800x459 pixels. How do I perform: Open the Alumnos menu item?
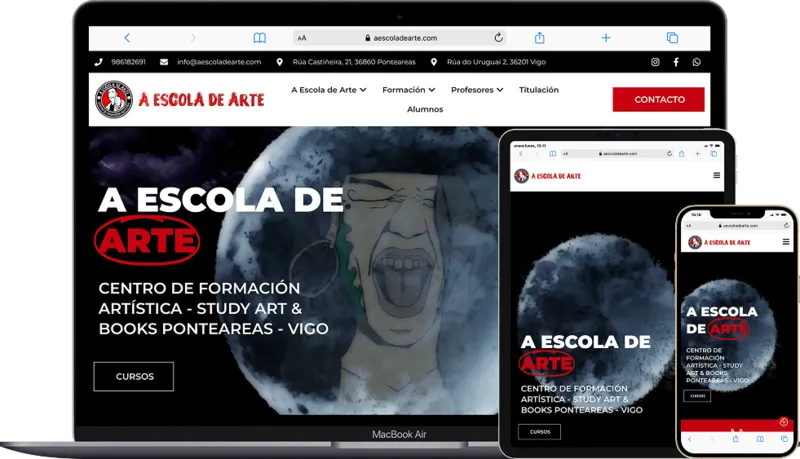(425, 109)
